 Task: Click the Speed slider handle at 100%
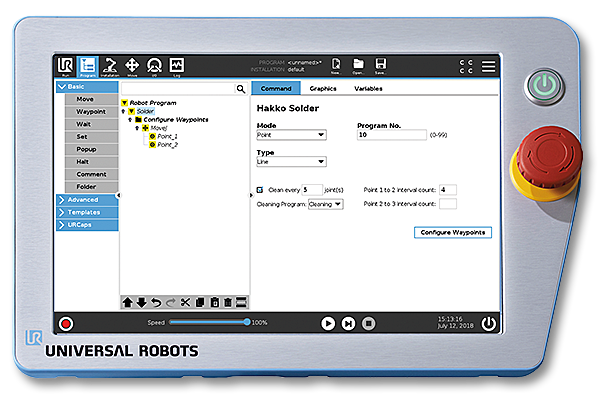[247, 322]
